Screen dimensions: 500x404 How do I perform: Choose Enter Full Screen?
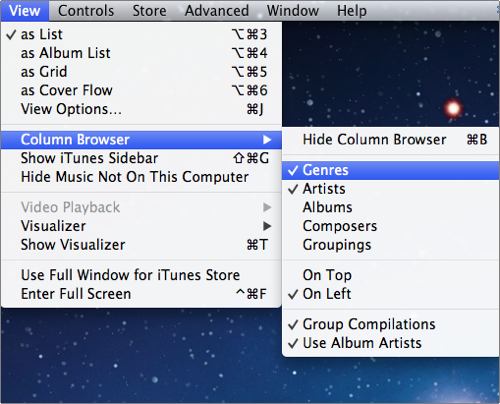(141, 294)
